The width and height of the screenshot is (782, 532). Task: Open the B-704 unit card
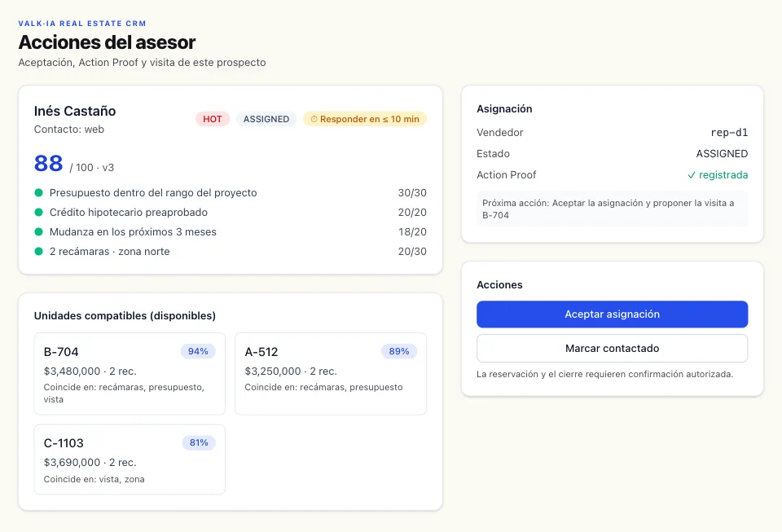[x=130, y=374]
